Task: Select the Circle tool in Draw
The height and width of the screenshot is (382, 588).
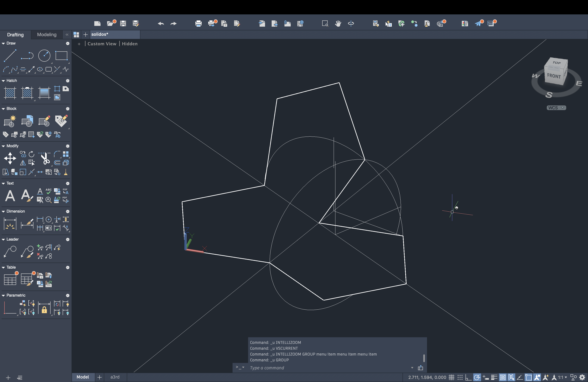Action: coord(44,55)
